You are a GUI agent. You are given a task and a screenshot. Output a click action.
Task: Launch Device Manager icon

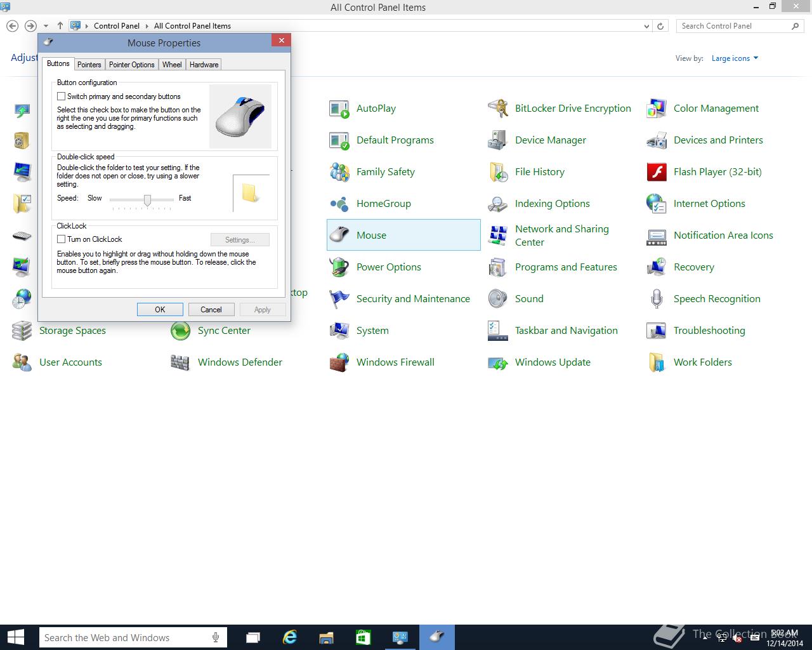click(x=498, y=140)
